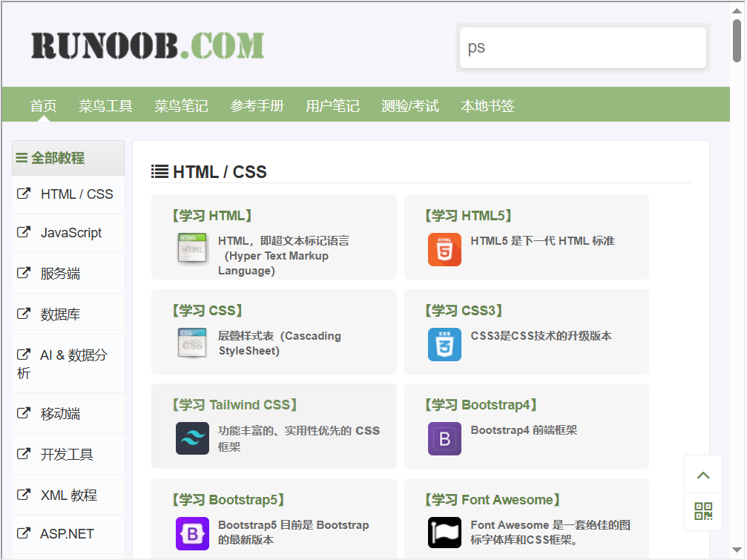Open the 首页 navigation tab

(43, 105)
